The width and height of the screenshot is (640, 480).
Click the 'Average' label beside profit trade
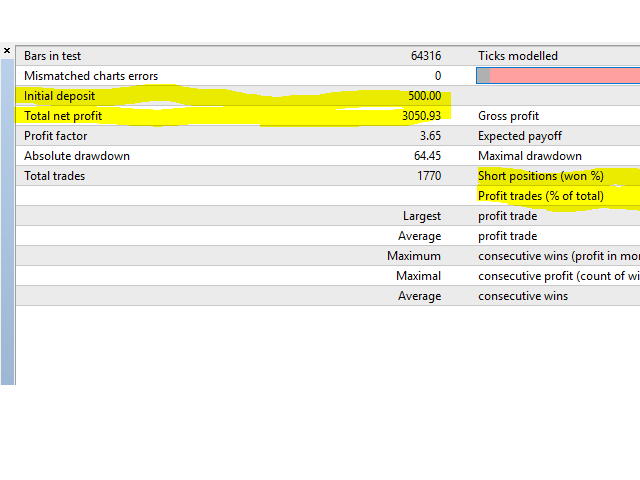pyautogui.click(x=420, y=236)
